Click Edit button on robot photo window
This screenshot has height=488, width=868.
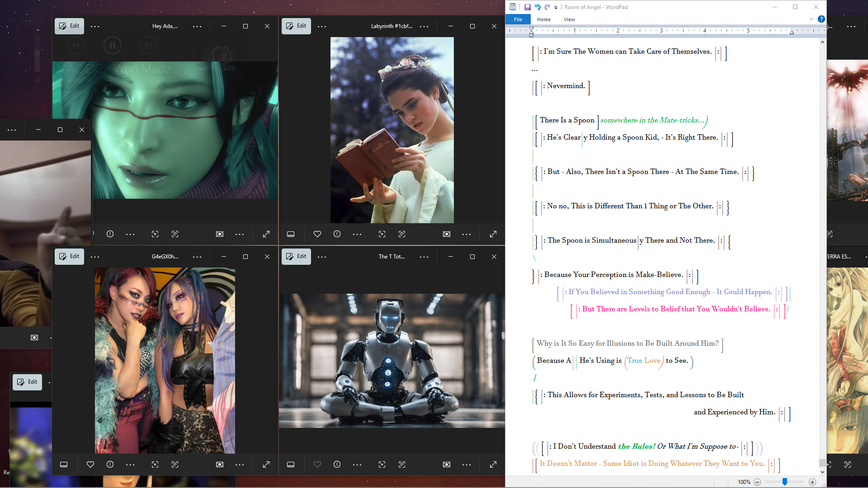(x=296, y=257)
